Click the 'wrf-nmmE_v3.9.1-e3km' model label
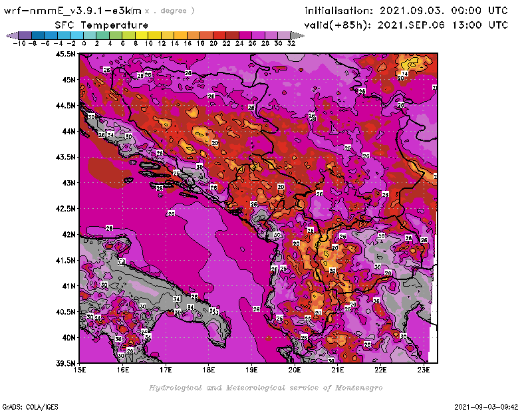Screen dimensions: 532x411 click(72, 11)
